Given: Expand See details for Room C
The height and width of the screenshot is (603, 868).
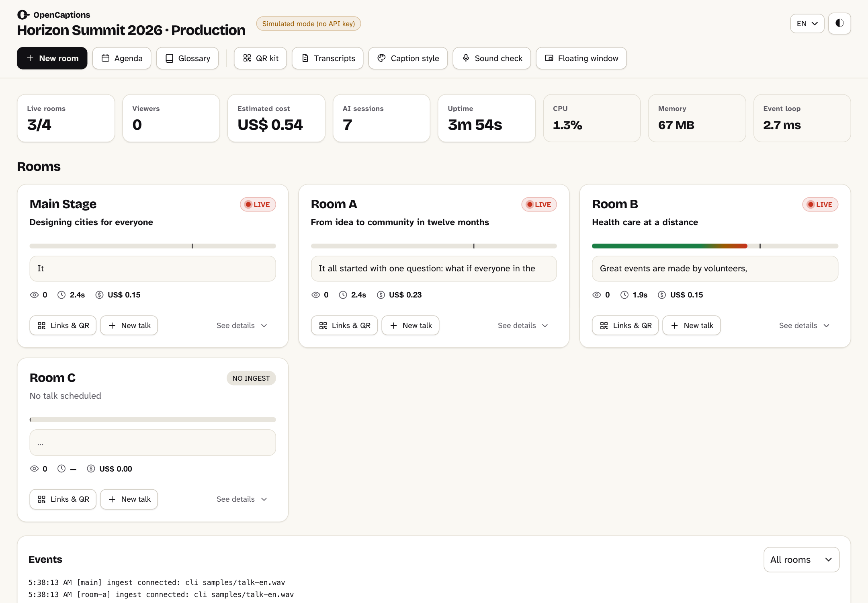Looking at the screenshot, I should [x=242, y=499].
